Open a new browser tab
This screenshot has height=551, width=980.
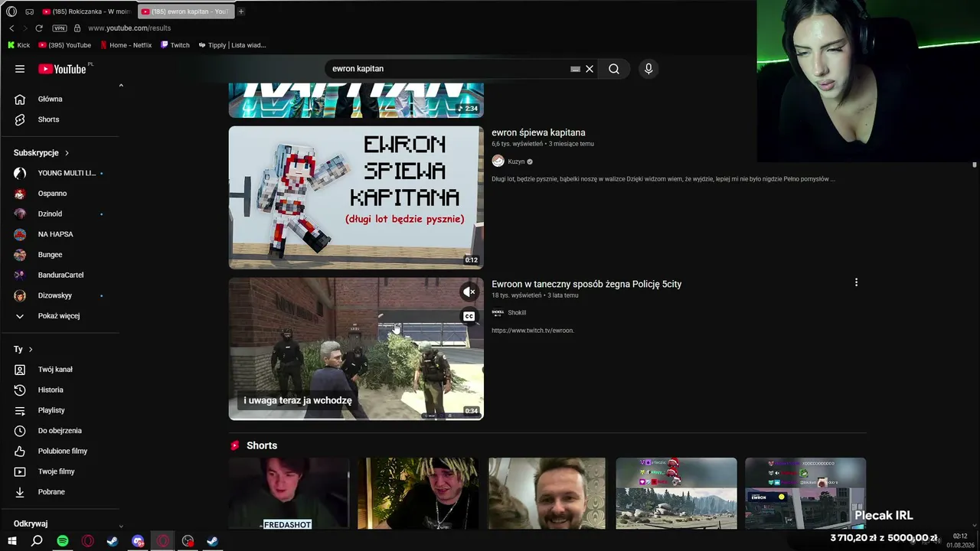tap(241, 11)
